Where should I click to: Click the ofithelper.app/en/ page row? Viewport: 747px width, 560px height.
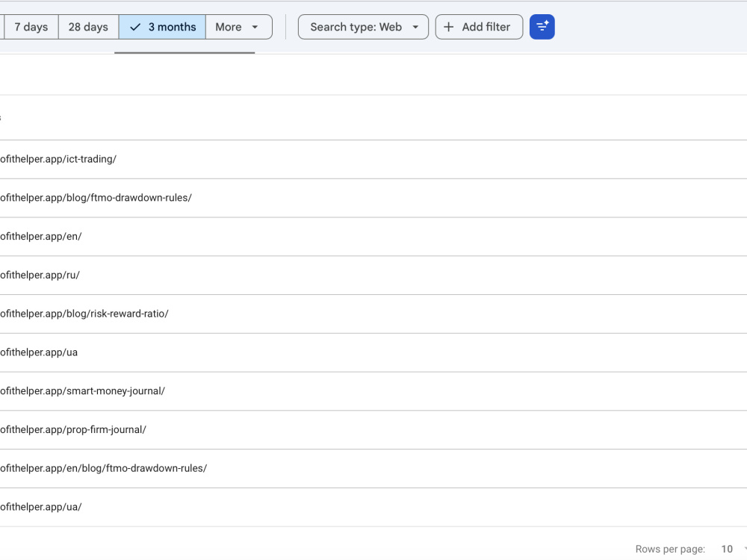tap(373, 237)
